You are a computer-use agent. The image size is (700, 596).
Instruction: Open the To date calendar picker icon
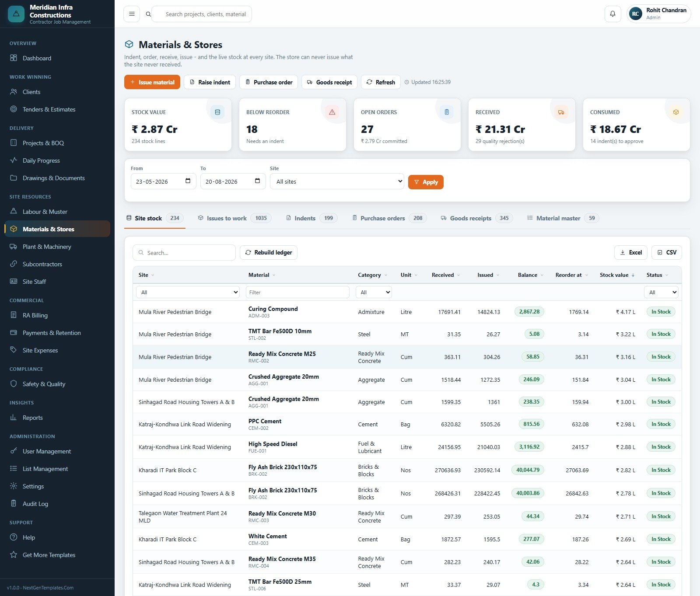pos(257,181)
